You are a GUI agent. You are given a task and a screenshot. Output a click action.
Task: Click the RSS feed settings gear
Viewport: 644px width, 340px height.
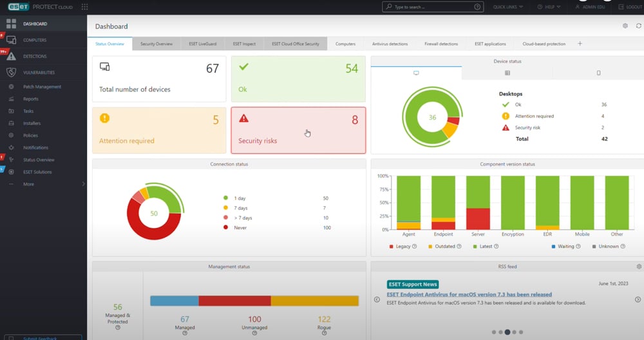click(x=638, y=266)
